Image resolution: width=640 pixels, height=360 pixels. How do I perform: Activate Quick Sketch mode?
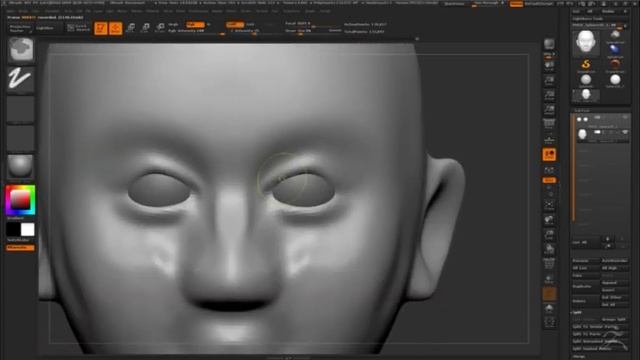tap(78, 28)
